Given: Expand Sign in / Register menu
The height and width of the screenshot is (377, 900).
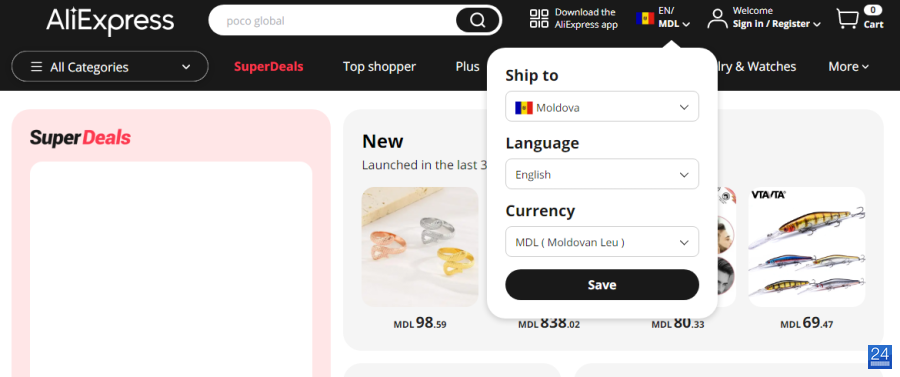Looking at the screenshot, I should click(777, 24).
